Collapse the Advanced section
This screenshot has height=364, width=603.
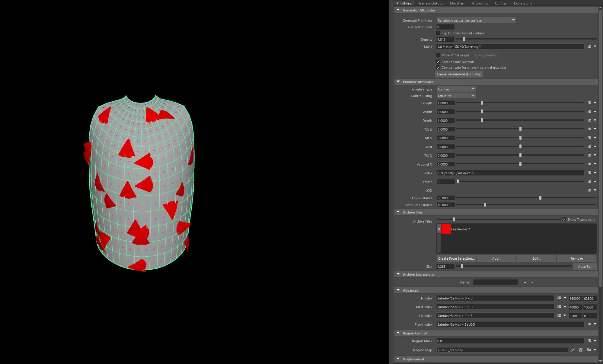(x=398, y=290)
